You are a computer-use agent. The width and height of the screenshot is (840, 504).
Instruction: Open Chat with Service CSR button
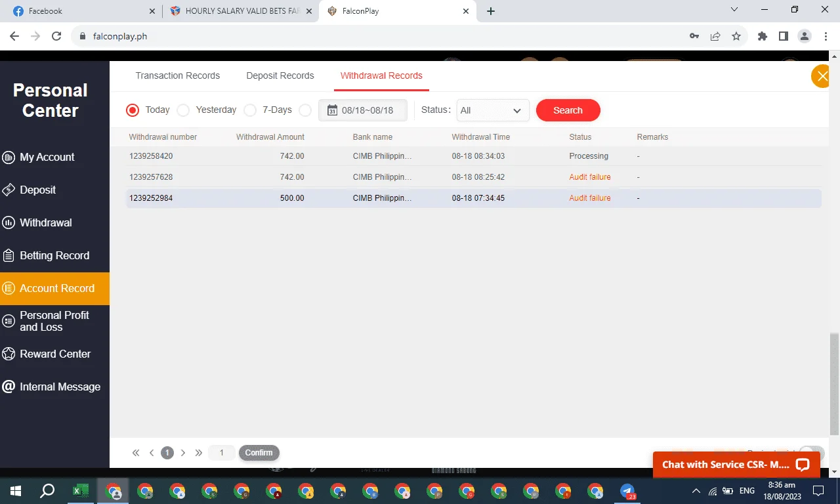click(736, 465)
